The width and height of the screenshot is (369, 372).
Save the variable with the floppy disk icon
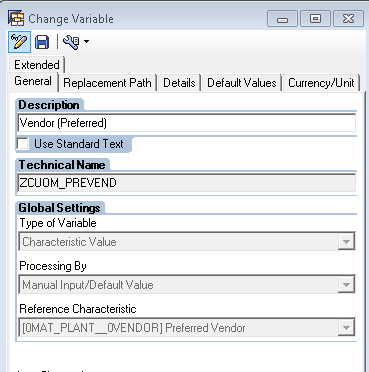[42, 42]
